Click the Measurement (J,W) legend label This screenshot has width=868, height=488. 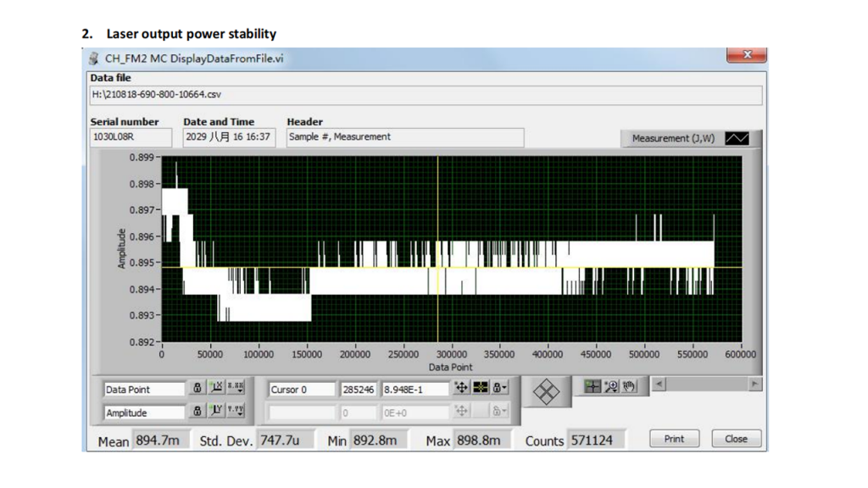673,138
